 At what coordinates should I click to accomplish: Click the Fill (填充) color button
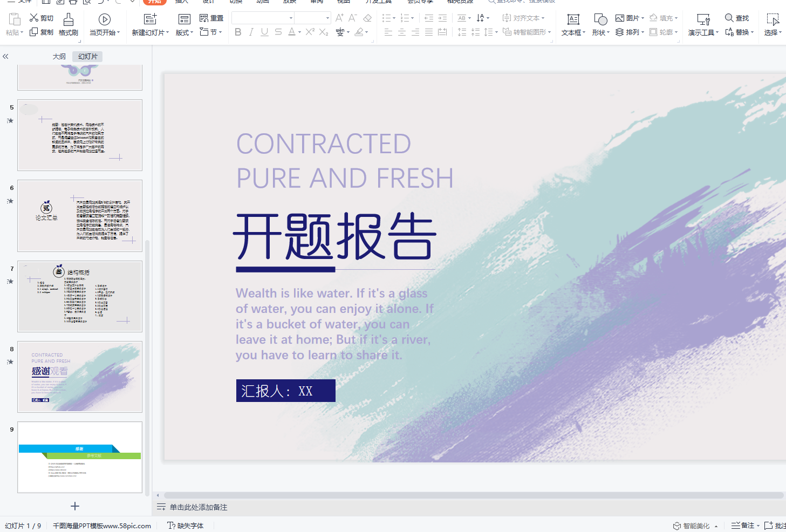[x=664, y=18]
